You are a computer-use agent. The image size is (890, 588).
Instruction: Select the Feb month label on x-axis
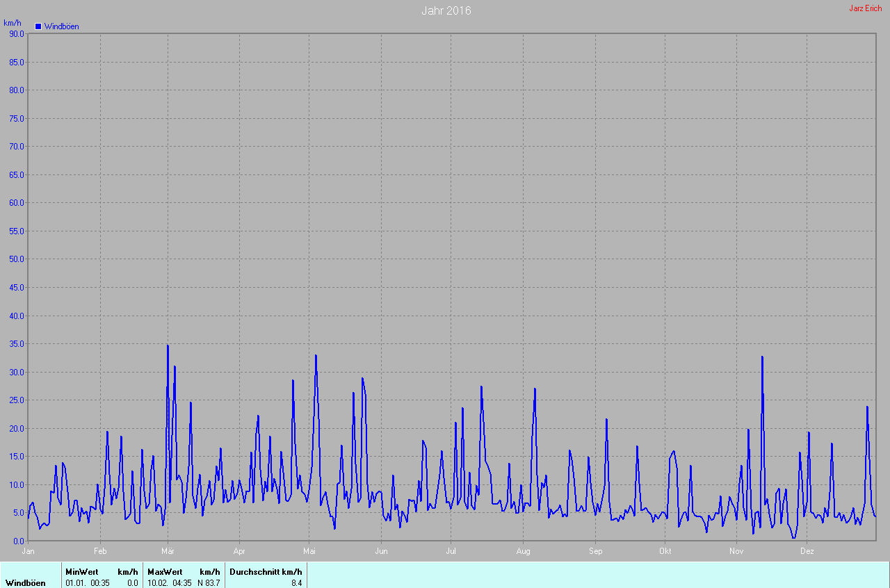100,551
